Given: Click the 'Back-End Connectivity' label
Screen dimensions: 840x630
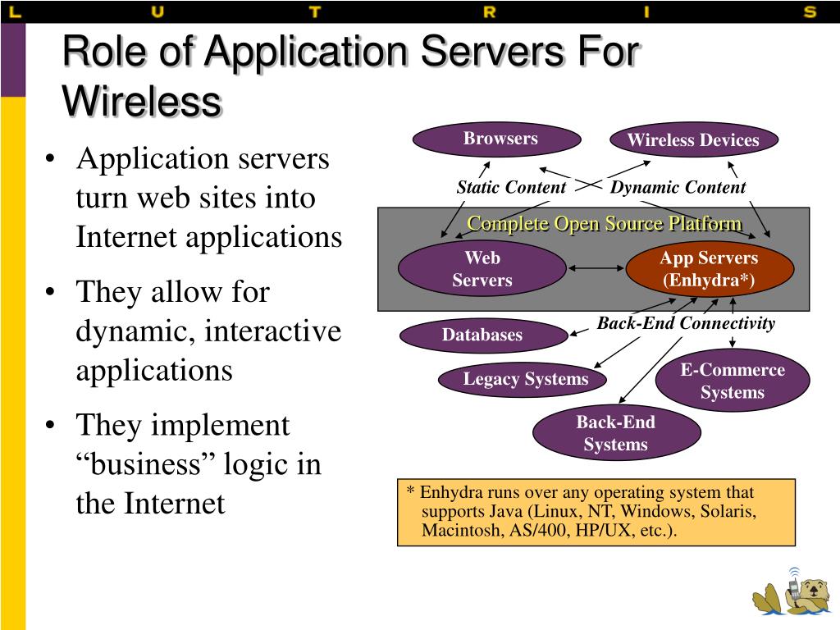Looking at the screenshot, I should click(686, 323).
